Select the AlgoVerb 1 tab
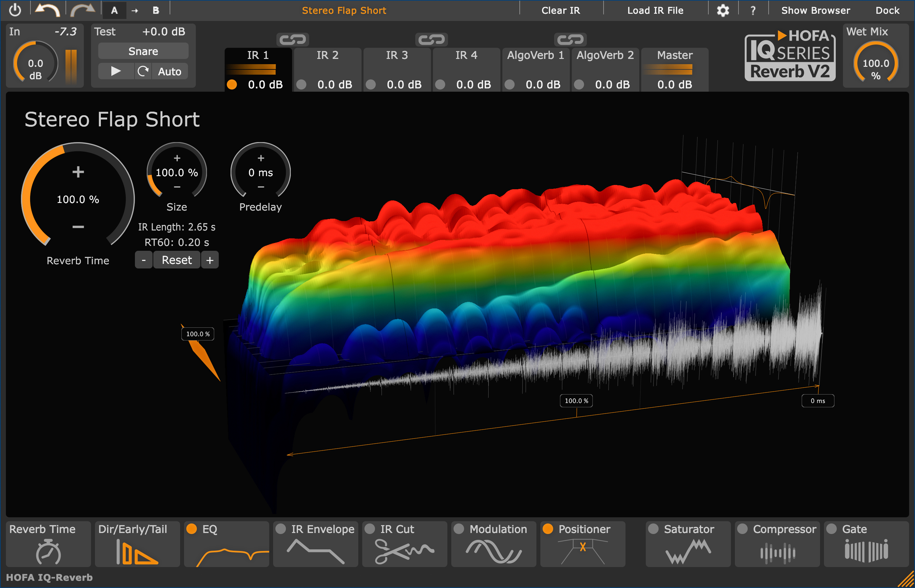The width and height of the screenshot is (915, 588). [536, 69]
